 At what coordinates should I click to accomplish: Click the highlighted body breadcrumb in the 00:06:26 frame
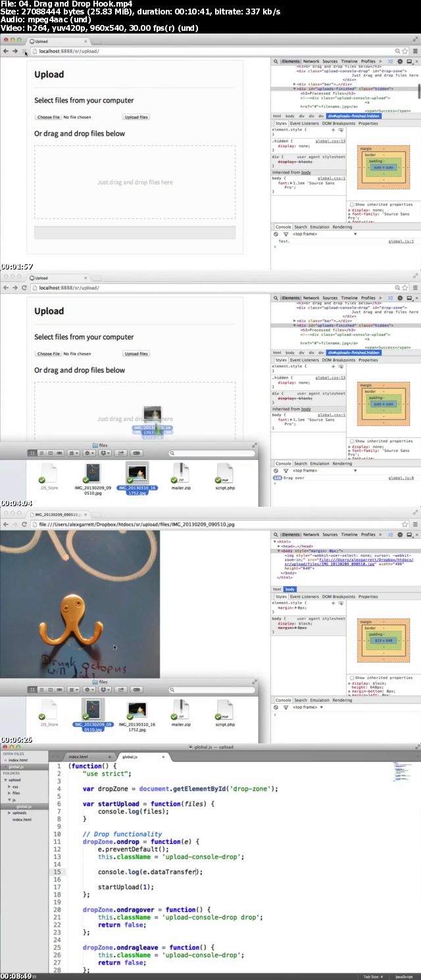[x=290, y=589]
